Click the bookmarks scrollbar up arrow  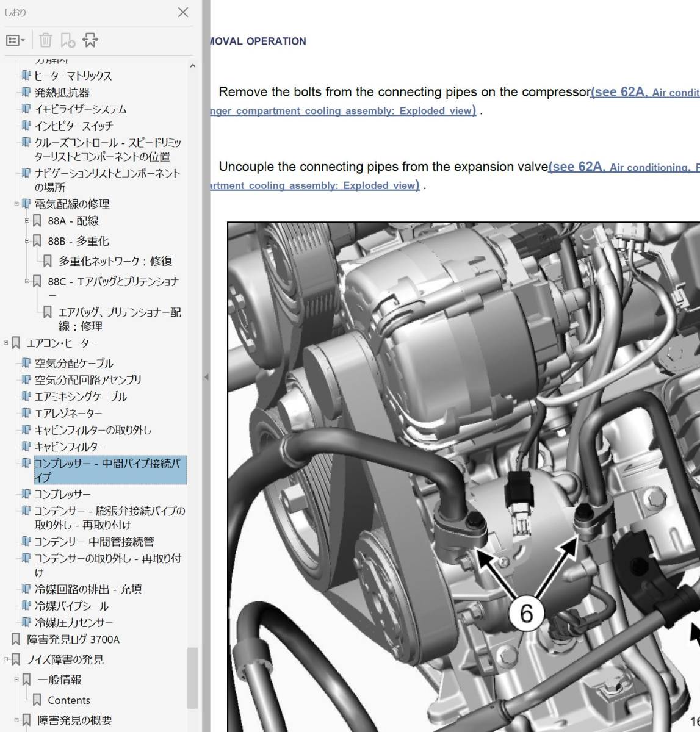[x=193, y=66]
